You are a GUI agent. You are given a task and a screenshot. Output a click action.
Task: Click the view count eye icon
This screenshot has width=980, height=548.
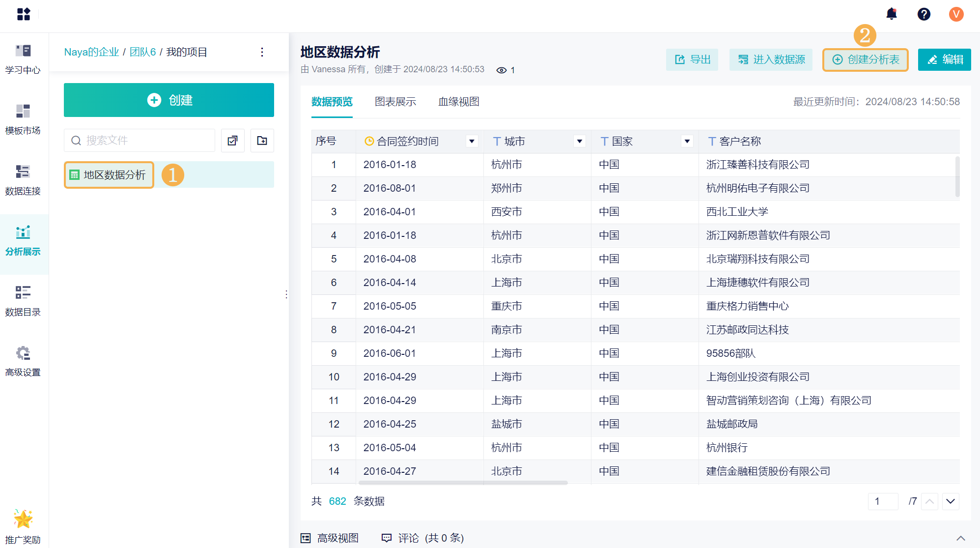tap(501, 70)
